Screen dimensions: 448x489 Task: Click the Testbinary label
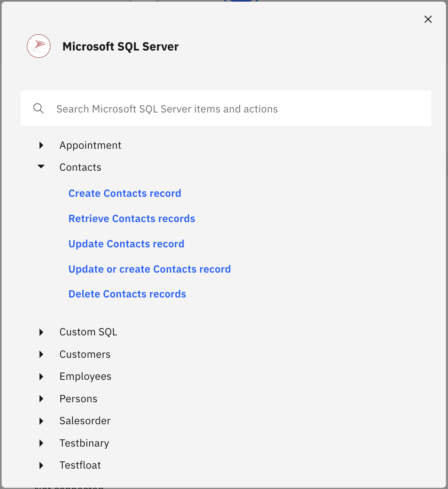(x=84, y=443)
